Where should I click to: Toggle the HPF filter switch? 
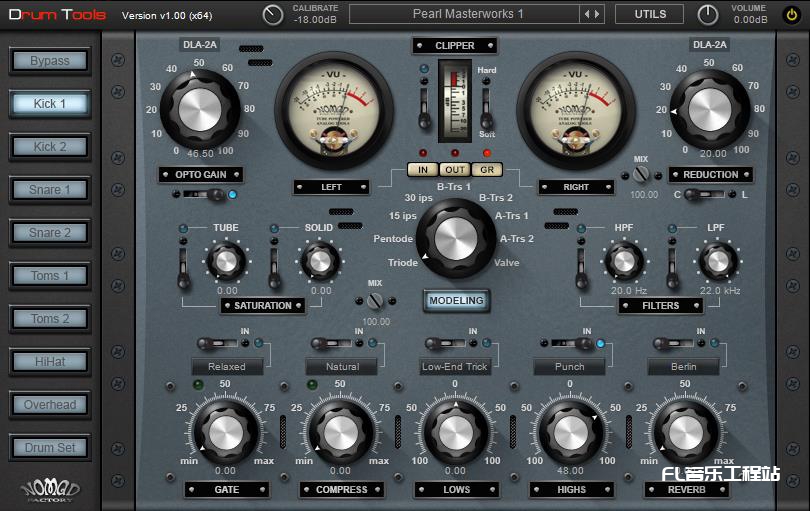click(x=581, y=268)
